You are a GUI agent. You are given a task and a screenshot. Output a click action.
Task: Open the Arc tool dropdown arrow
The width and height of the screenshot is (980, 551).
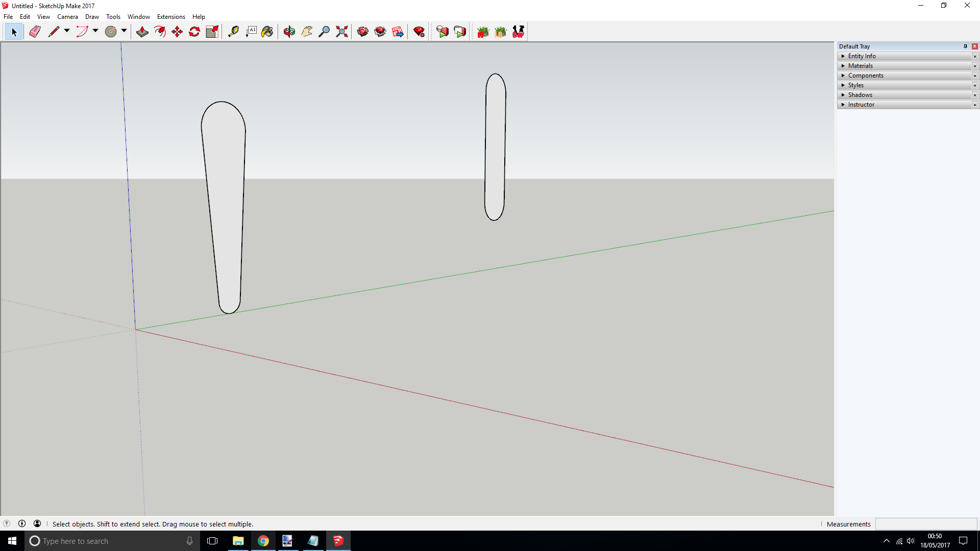(x=95, y=31)
